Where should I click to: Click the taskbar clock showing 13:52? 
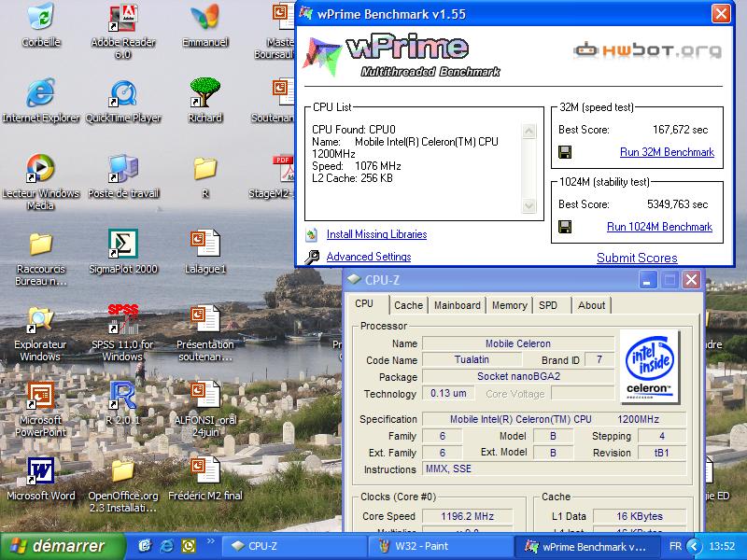(x=722, y=546)
